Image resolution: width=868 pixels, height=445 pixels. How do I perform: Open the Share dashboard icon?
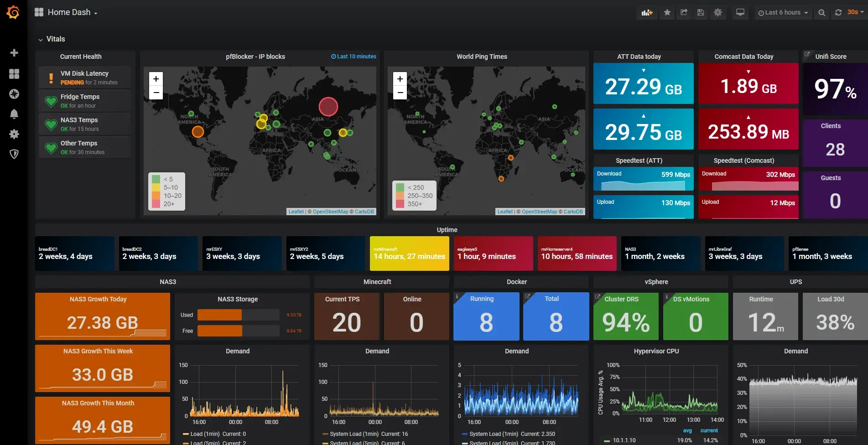point(684,12)
